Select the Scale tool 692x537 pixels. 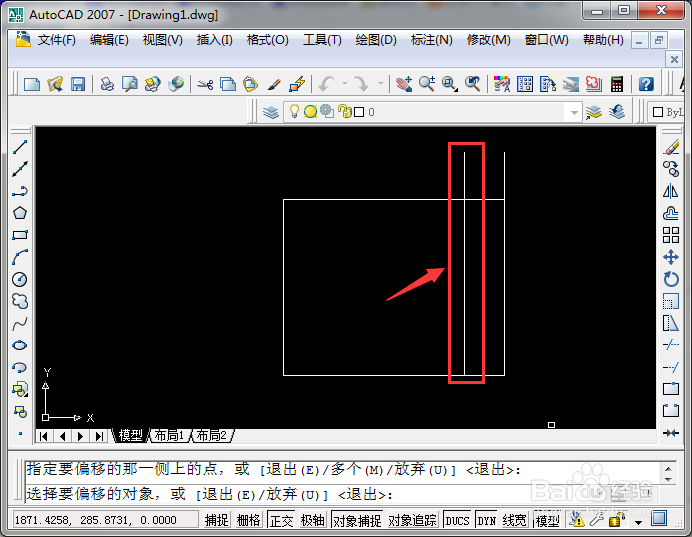tap(671, 301)
